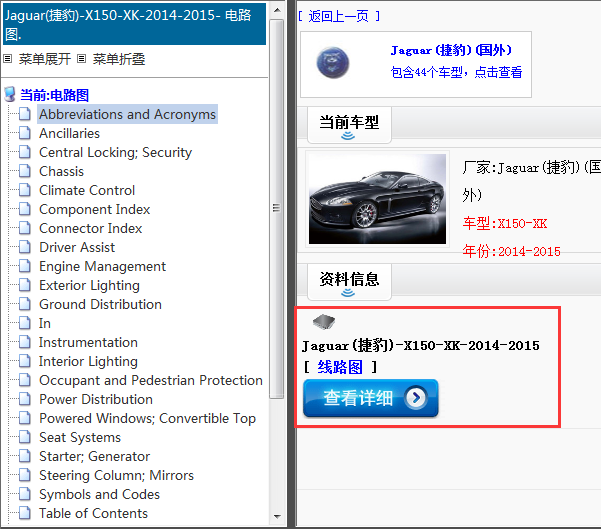Open the Chassis tree entry
This screenshot has height=529, width=601.
pyautogui.click(x=61, y=171)
